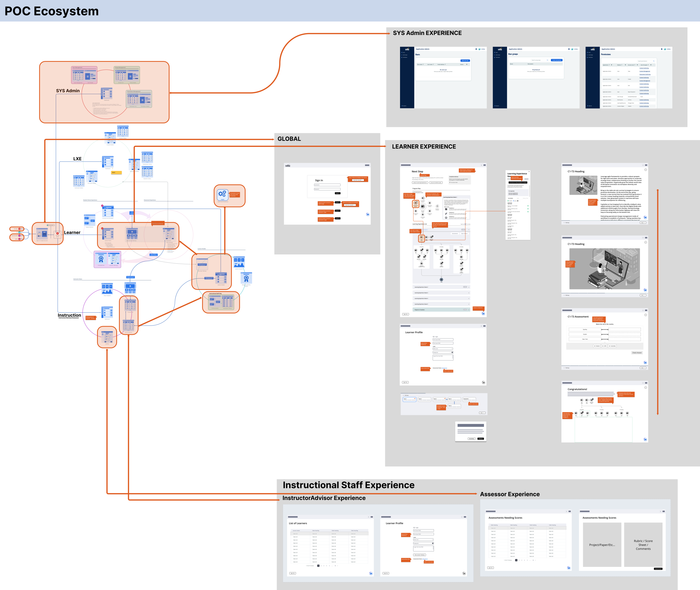Select Permissions item in Users screen sidebar
Viewport: 700px width, 590px height.
405,57
